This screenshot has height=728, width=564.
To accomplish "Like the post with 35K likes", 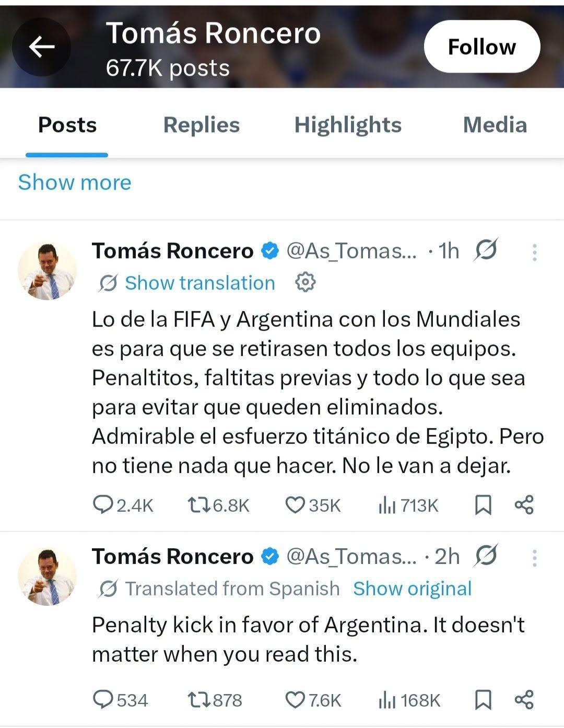I will coord(313,505).
